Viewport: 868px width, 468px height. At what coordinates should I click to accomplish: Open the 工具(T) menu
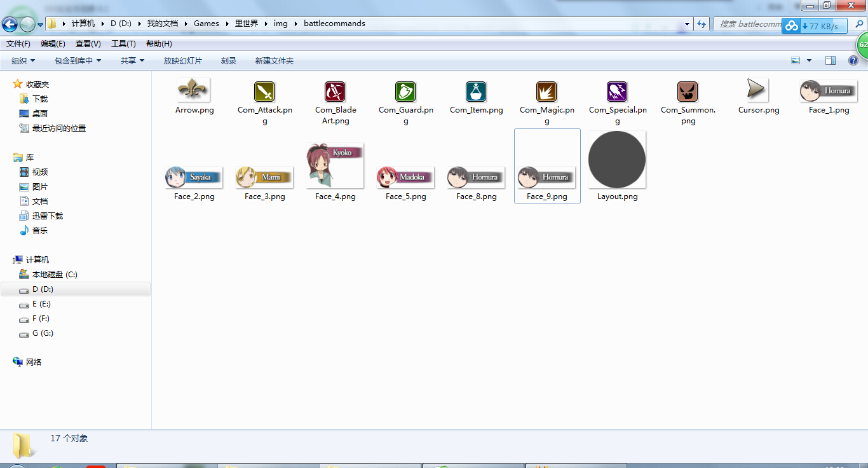[x=123, y=44]
